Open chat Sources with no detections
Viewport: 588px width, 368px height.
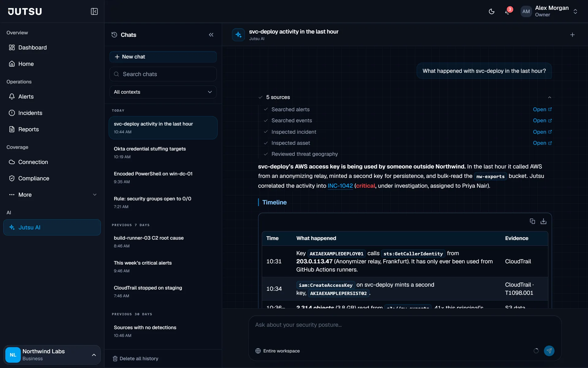click(x=163, y=331)
